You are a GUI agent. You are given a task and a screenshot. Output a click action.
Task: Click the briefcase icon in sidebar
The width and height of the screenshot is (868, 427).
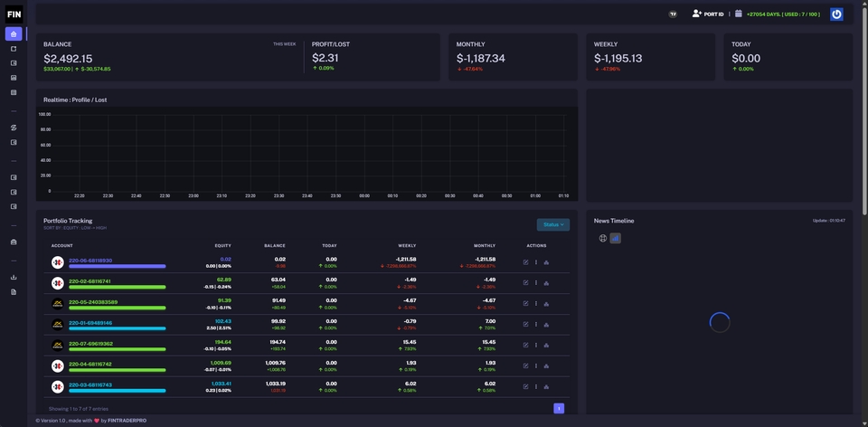(x=14, y=242)
